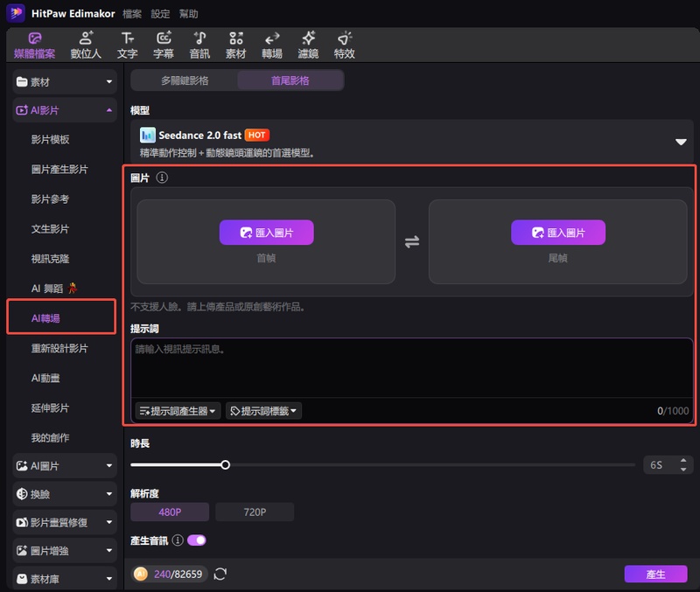Expand the 換臉 face swap section
This screenshot has width=700, height=592.
pyautogui.click(x=65, y=494)
